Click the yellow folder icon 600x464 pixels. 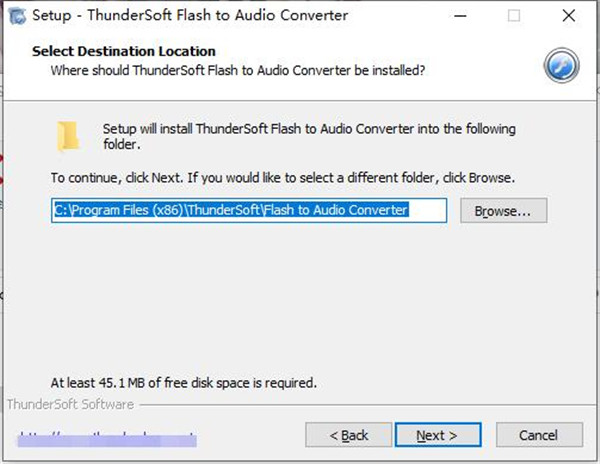(x=68, y=136)
